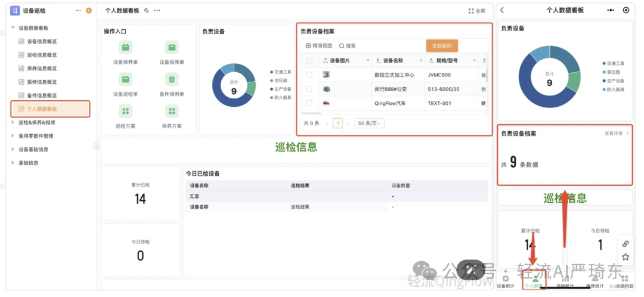Open the more options dots beside 设备巡检
Viewport: 644px width, 297px height.
(79, 11)
